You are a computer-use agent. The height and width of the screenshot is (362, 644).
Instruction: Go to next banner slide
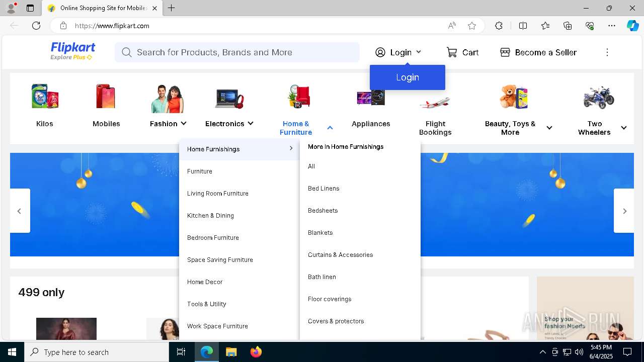pos(624,211)
